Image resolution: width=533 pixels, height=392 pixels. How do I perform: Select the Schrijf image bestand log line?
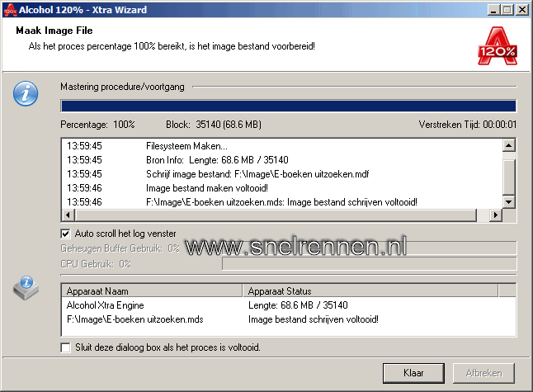282,174
